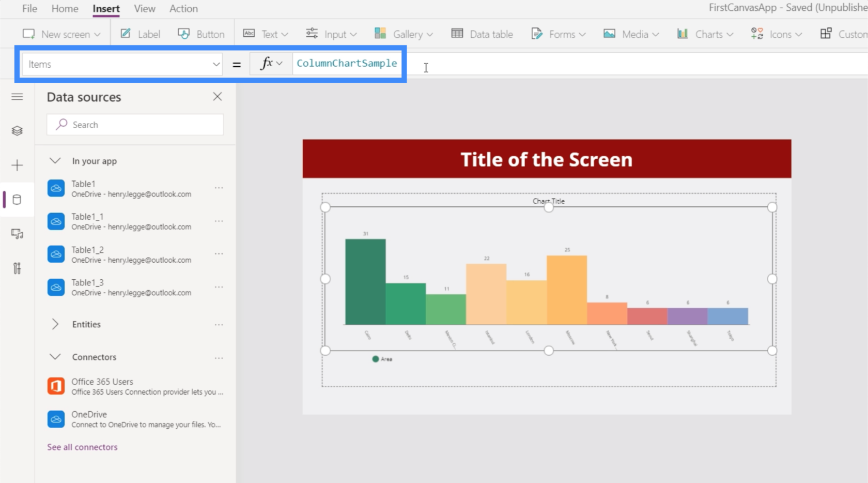Open the Table1_1 more options ellipsis
The width and height of the screenshot is (868, 483).
pos(219,221)
